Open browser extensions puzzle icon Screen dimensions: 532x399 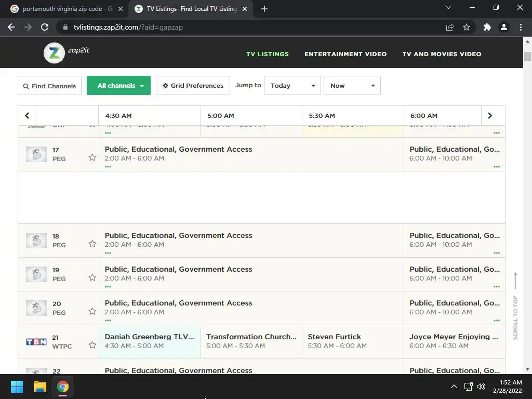(487, 27)
